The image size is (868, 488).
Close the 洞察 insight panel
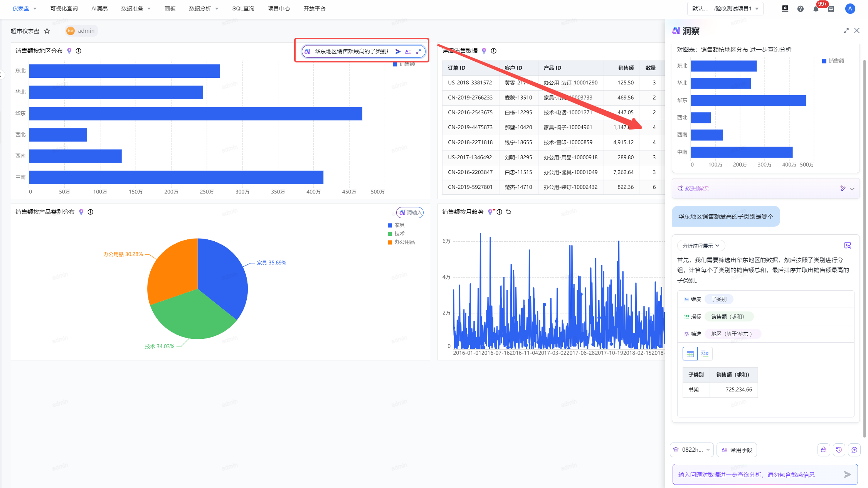pos(857,31)
